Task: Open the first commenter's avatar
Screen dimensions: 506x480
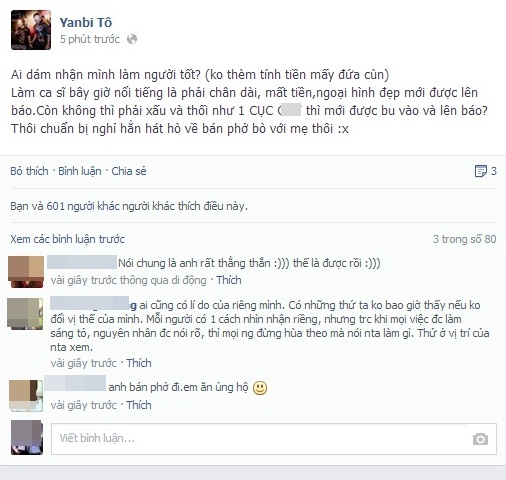Action: click(26, 272)
